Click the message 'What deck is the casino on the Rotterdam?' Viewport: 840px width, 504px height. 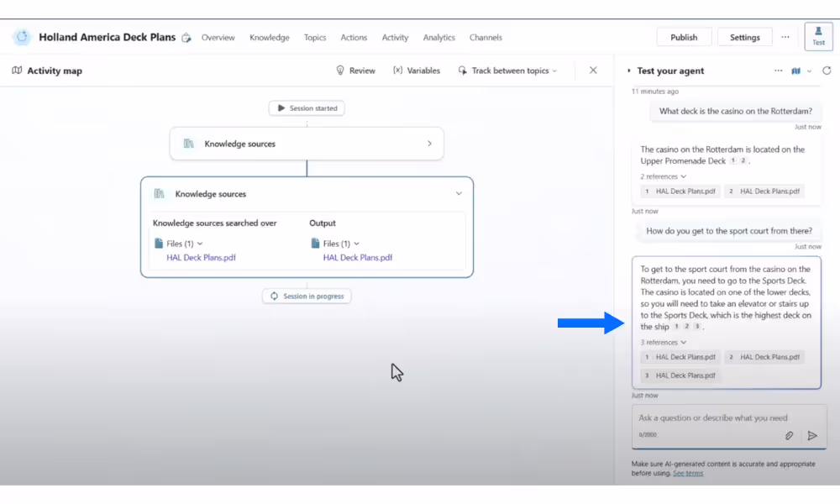point(736,112)
